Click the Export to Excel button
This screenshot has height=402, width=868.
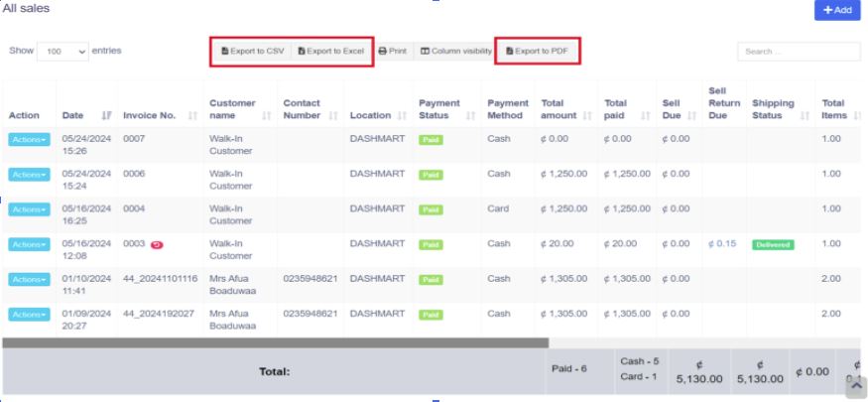coord(331,51)
